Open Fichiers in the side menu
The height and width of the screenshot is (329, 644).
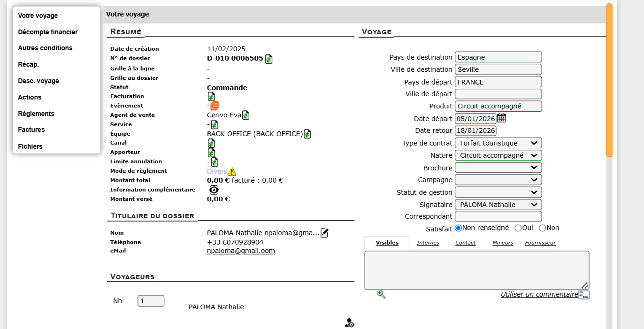click(30, 146)
